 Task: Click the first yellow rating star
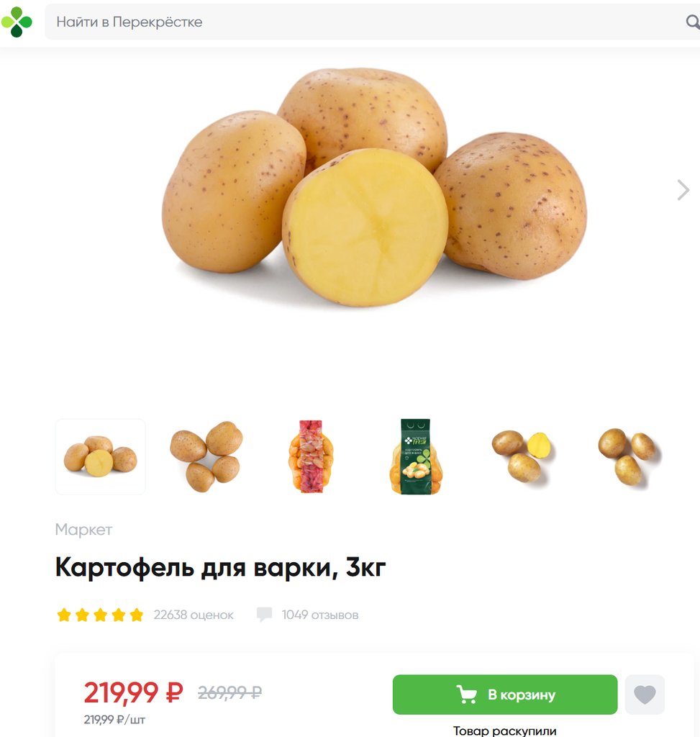point(64,615)
